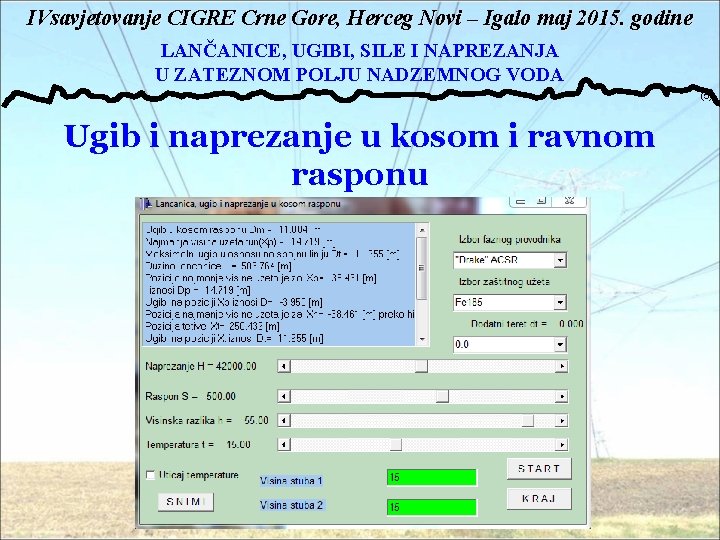Click the SNIMI button

click(186, 502)
